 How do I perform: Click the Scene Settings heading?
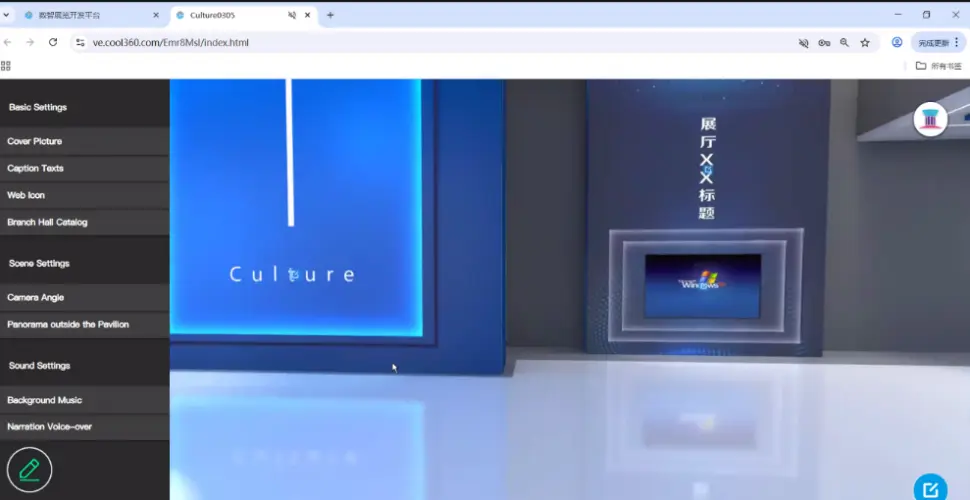[x=39, y=264]
